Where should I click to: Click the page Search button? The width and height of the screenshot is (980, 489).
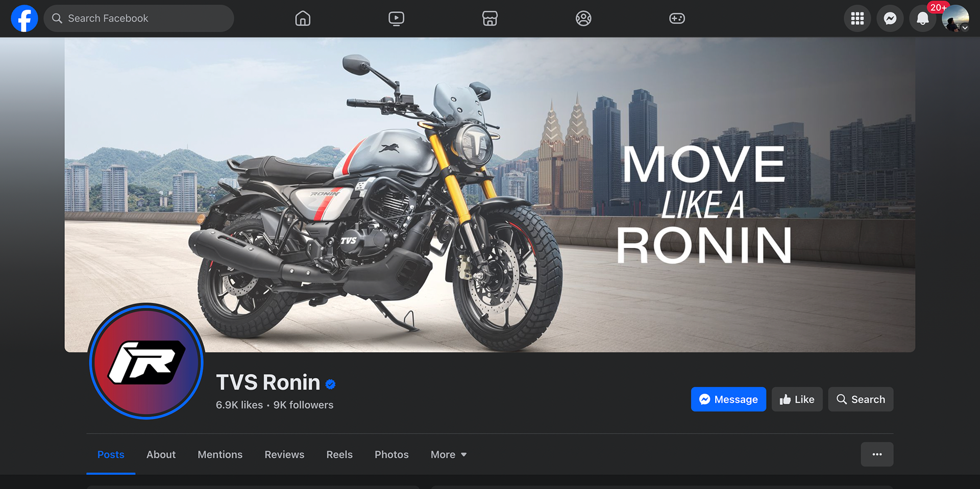(x=861, y=399)
